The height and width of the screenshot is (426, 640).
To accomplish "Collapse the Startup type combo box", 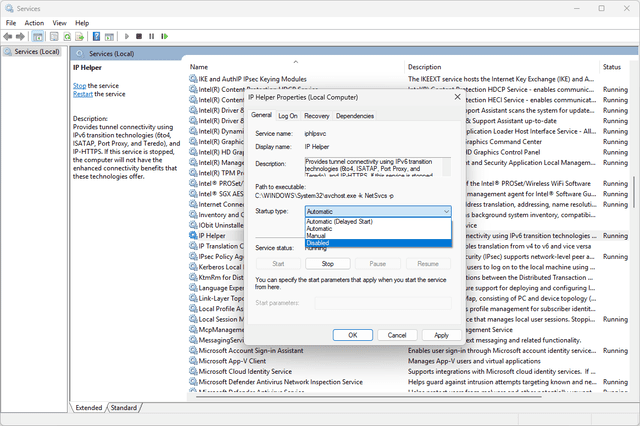I will coord(445,212).
